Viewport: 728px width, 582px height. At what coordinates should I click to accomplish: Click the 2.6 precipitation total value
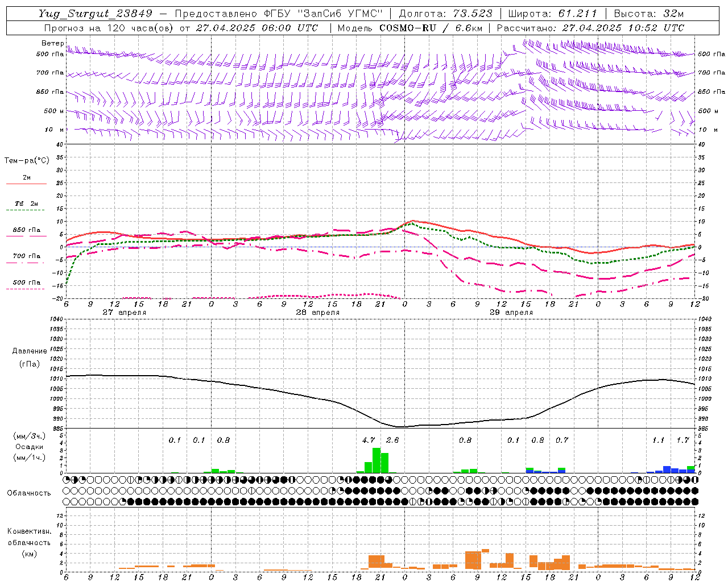[392, 440]
